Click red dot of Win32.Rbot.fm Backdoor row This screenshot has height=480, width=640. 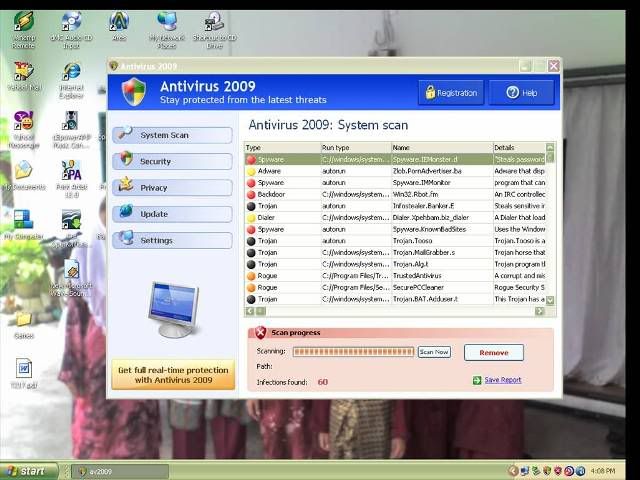click(251, 195)
